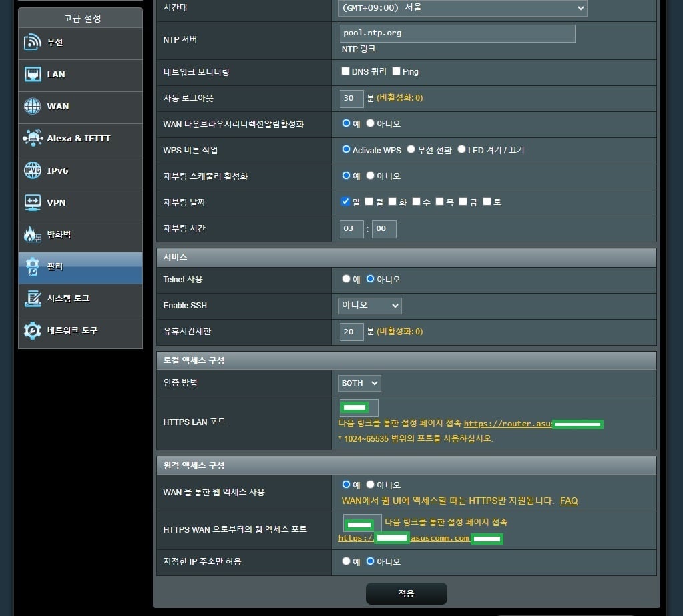Check Wednesday (수) reboot day
This screenshot has width=683, height=616.
tap(416, 202)
